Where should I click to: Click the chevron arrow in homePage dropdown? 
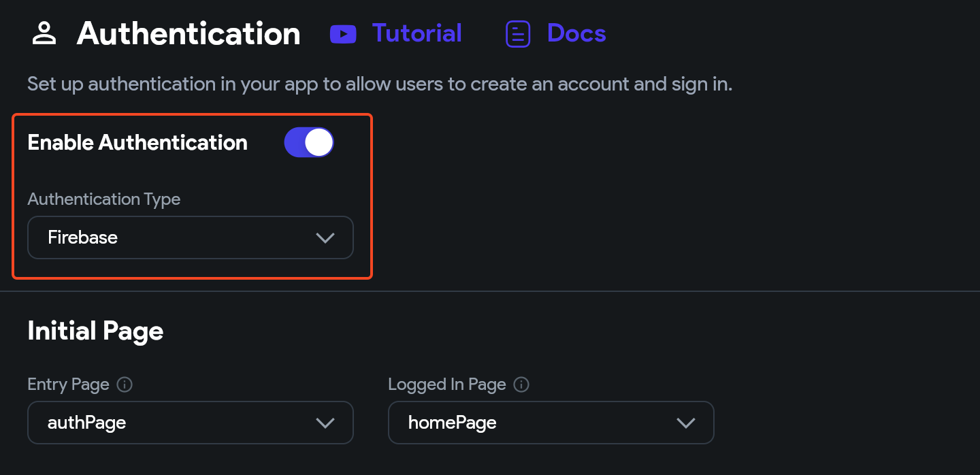coord(686,423)
